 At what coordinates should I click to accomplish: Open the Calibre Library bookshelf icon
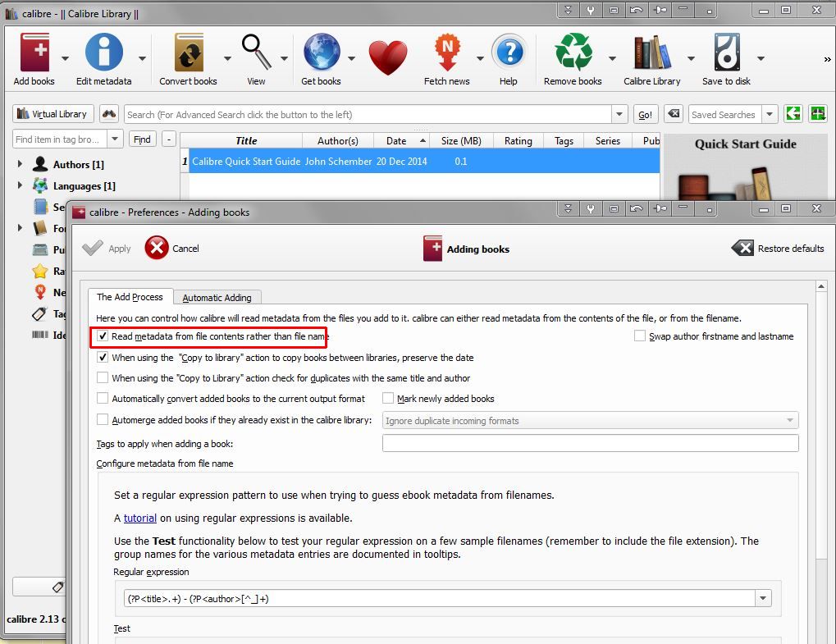(651, 53)
